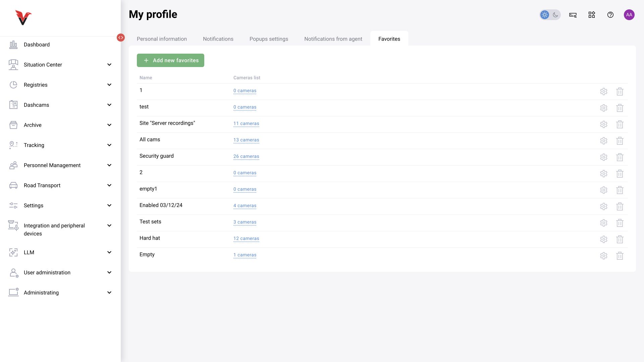Expand Integration and peripheral devices chevron

point(109,226)
